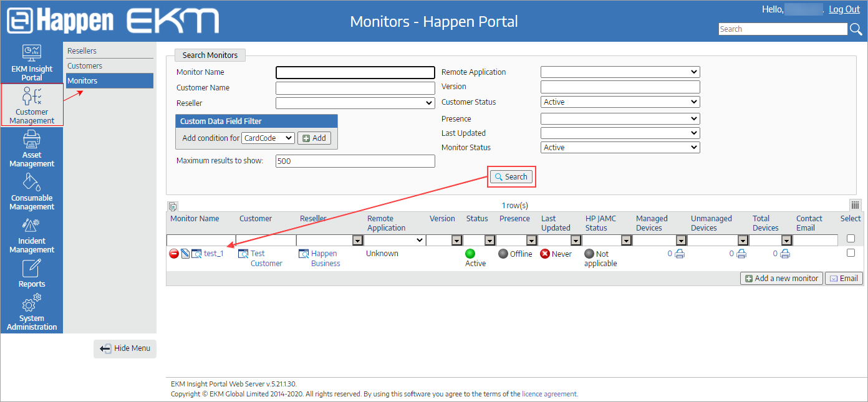Click the view details icon for test_1
This screenshot has height=402, width=868.
click(196, 254)
